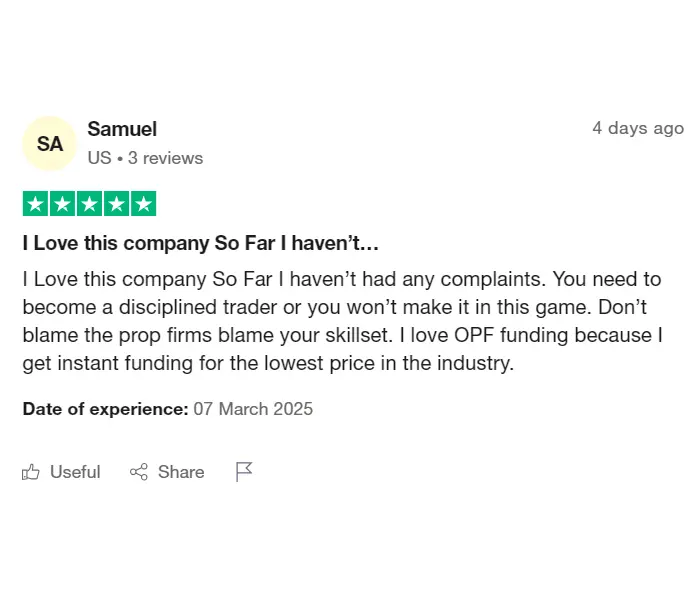Click the 07 March 2025 experience date
Viewport: 700px width, 600px height.
(x=253, y=409)
